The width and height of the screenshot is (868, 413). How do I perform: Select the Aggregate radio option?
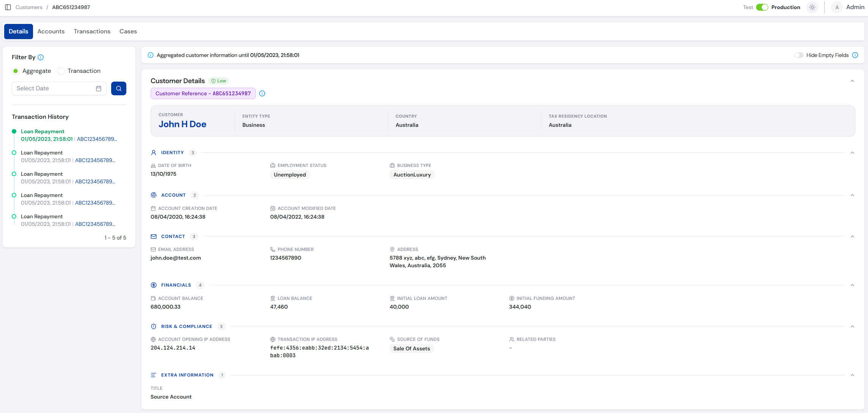point(16,71)
